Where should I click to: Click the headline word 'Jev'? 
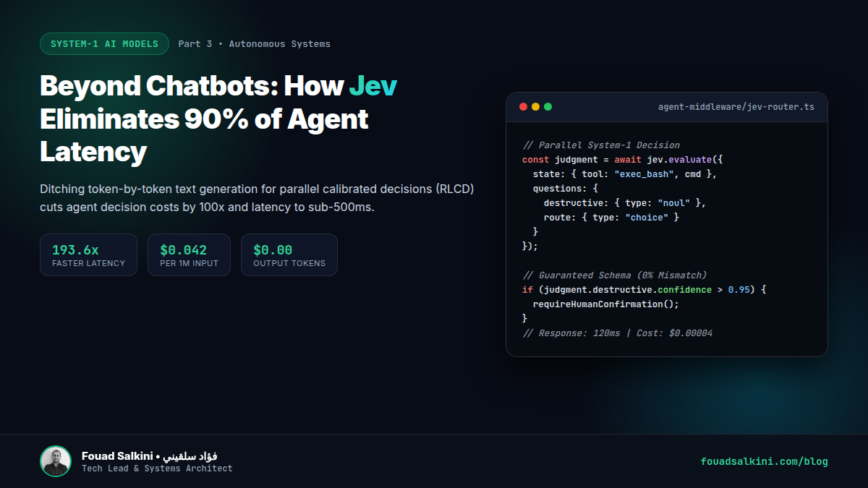pyautogui.click(x=373, y=86)
